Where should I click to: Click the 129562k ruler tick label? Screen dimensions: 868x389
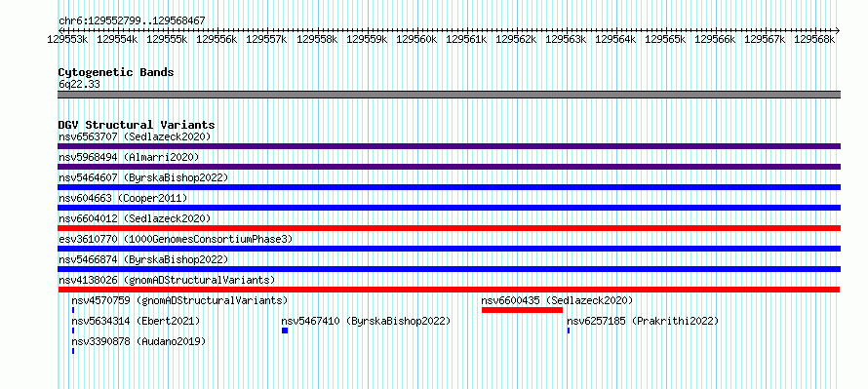pos(516,39)
